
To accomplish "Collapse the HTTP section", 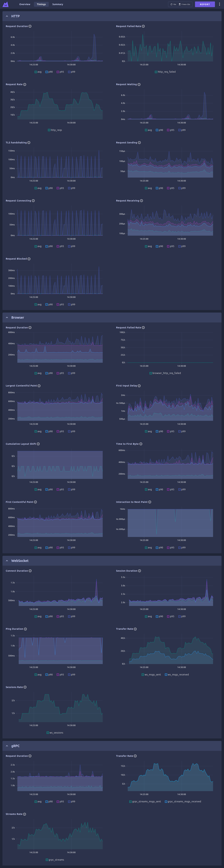I will click(x=7, y=16).
